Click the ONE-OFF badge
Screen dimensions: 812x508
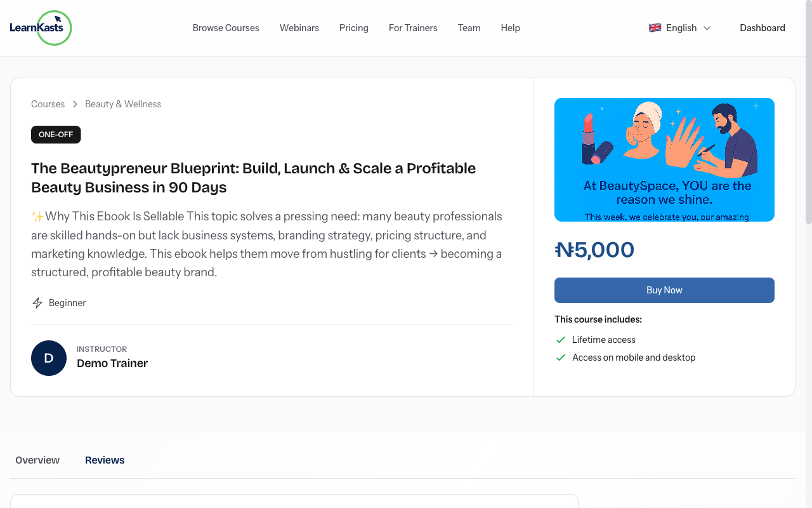[56, 135]
